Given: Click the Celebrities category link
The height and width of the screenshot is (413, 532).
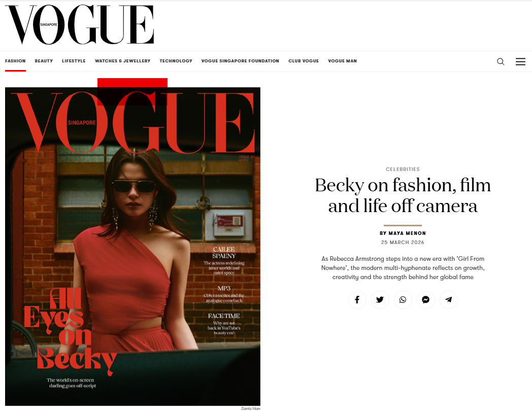Looking at the screenshot, I should point(403,169).
